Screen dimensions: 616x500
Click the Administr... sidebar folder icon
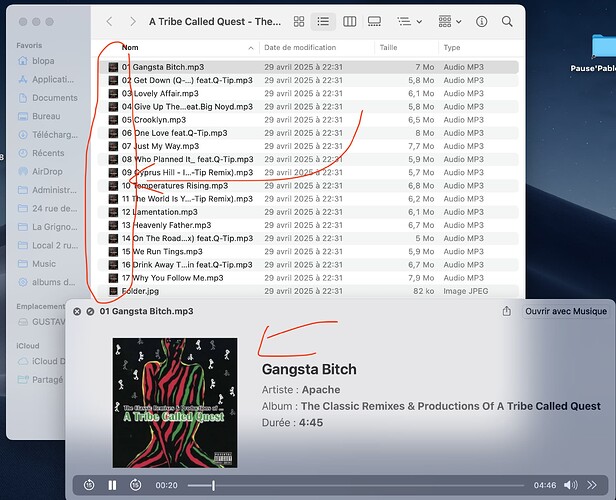pyautogui.click(x=23, y=190)
